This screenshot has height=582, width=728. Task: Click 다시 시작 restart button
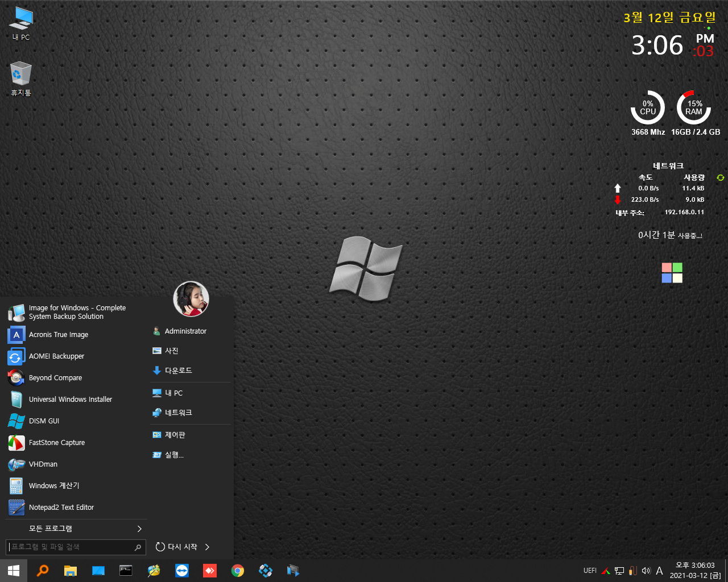(176, 547)
